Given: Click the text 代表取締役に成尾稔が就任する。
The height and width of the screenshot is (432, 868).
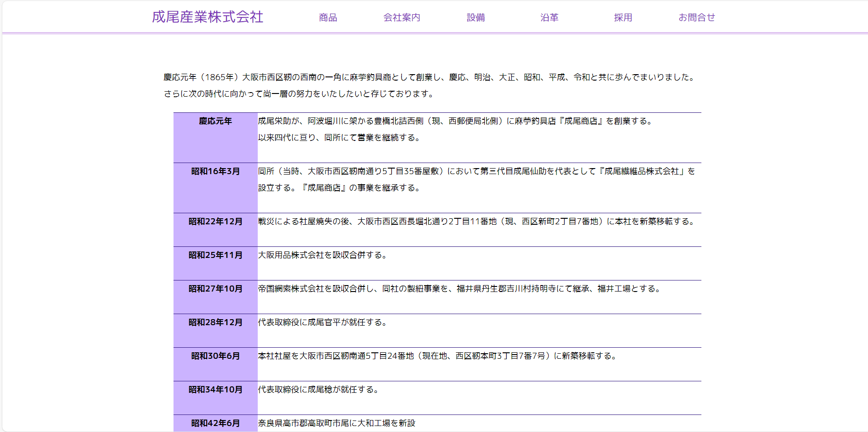Looking at the screenshot, I should (318, 390).
